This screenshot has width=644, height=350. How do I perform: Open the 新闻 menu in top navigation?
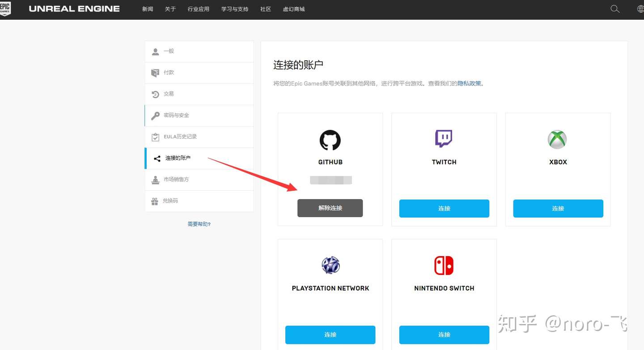click(x=148, y=9)
